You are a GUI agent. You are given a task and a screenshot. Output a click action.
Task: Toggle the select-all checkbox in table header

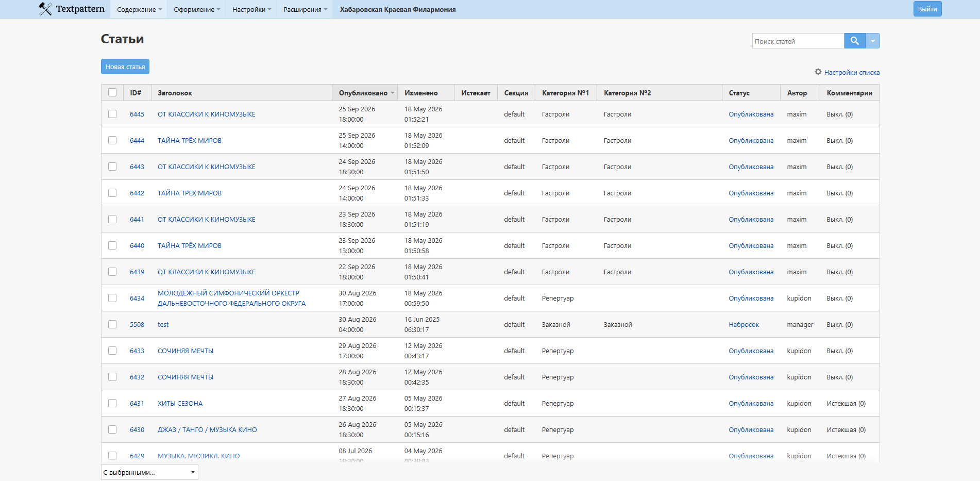pos(112,92)
